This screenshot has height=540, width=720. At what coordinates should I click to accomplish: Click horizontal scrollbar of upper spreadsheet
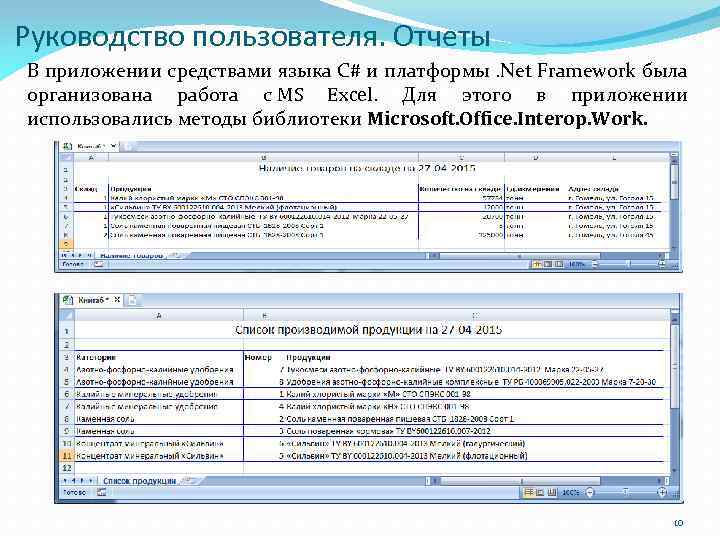[x=519, y=255]
